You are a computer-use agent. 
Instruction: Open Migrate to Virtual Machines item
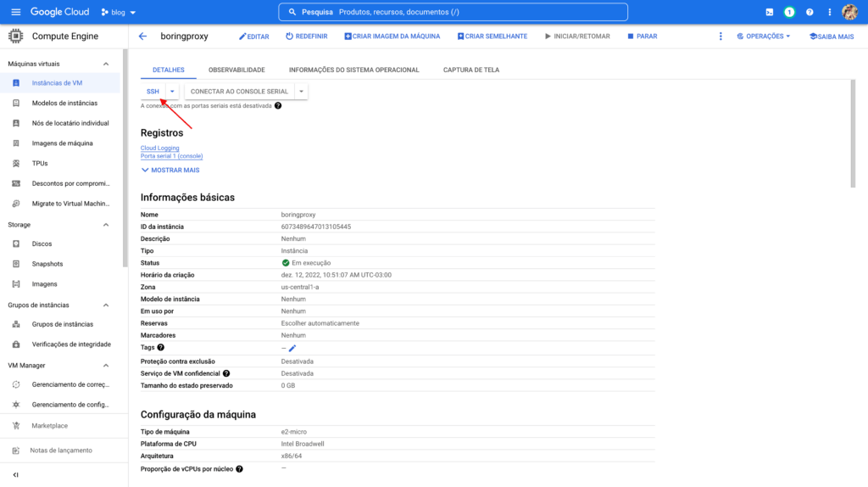[x=60, y=204]
